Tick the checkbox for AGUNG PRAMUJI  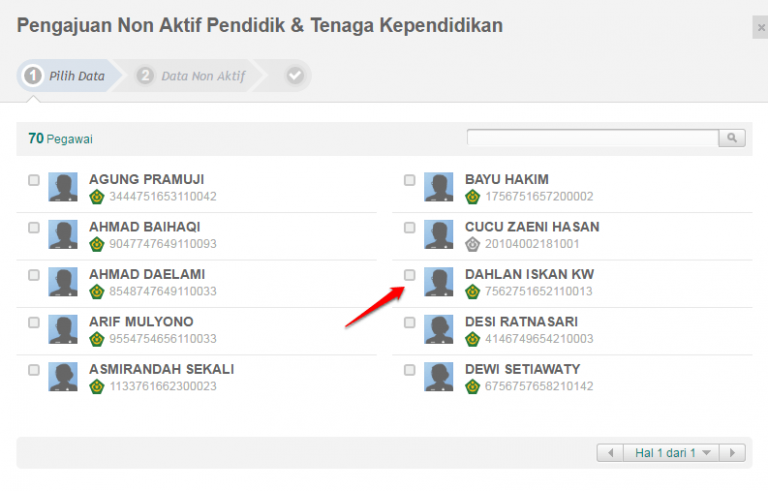coord(34,180)
